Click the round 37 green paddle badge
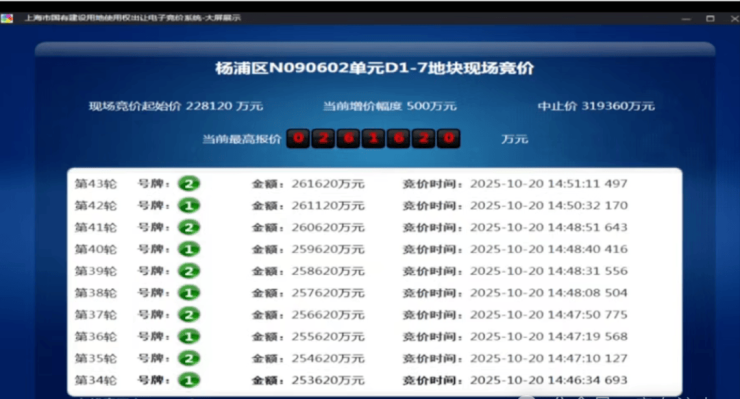The height and width of the screenshot is (399, 740). 189,314
